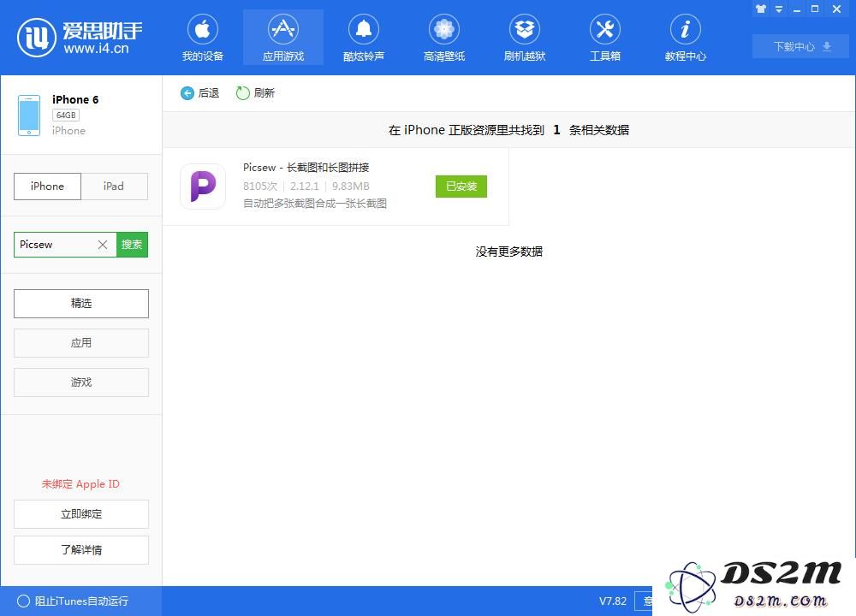Click the 爱思助手 i4 logo

pos(80,37)
